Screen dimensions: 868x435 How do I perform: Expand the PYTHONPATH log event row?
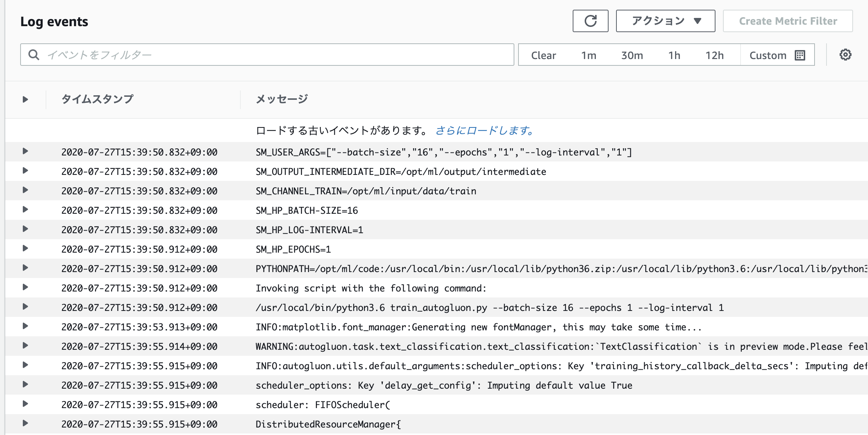tap(25, 268)
